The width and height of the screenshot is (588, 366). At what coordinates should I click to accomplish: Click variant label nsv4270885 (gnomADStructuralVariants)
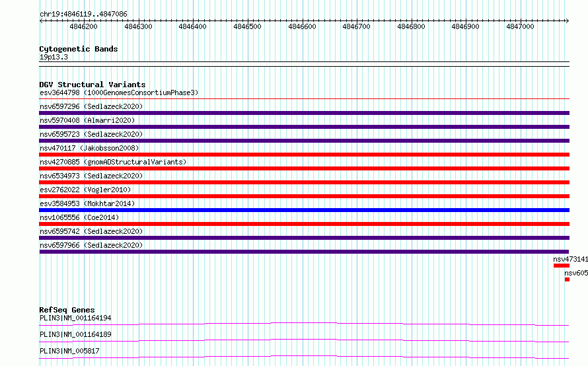coord(113,162)
